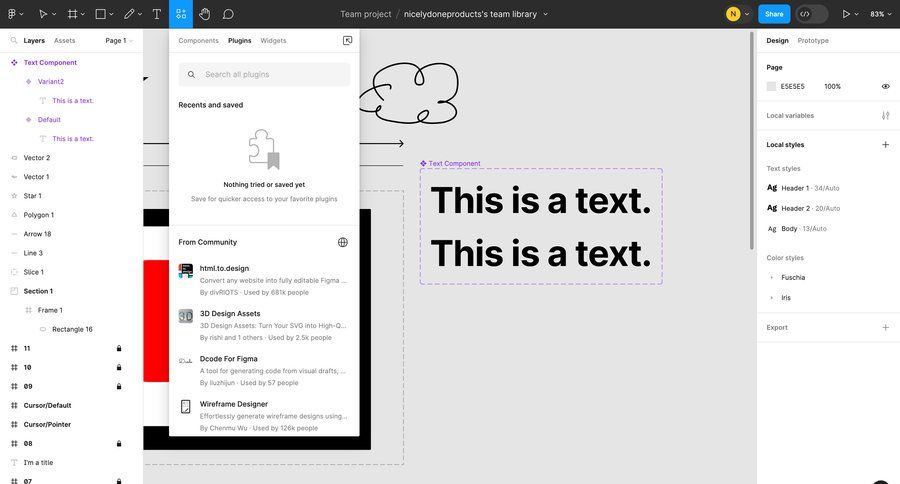
Task: Toggle page background visibility eye
Action: click(886, 86)
